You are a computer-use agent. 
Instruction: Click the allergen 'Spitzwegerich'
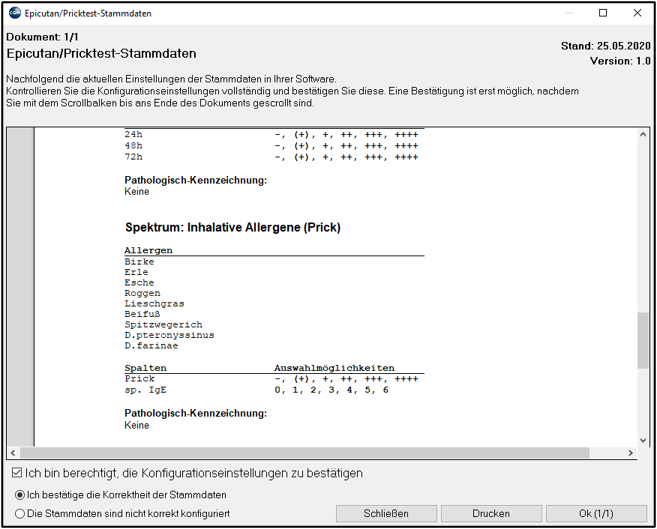163,325
